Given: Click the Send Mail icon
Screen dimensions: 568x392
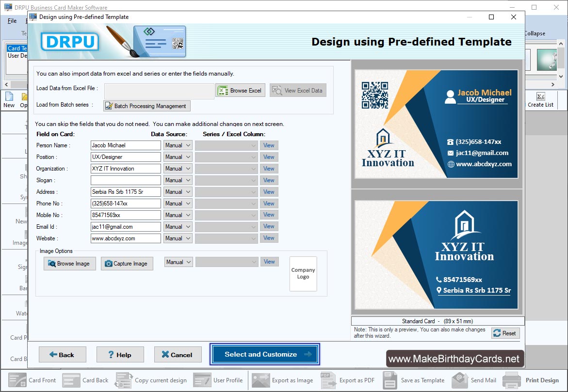Looking at the screenshot, I should click(x=460, y=380).
